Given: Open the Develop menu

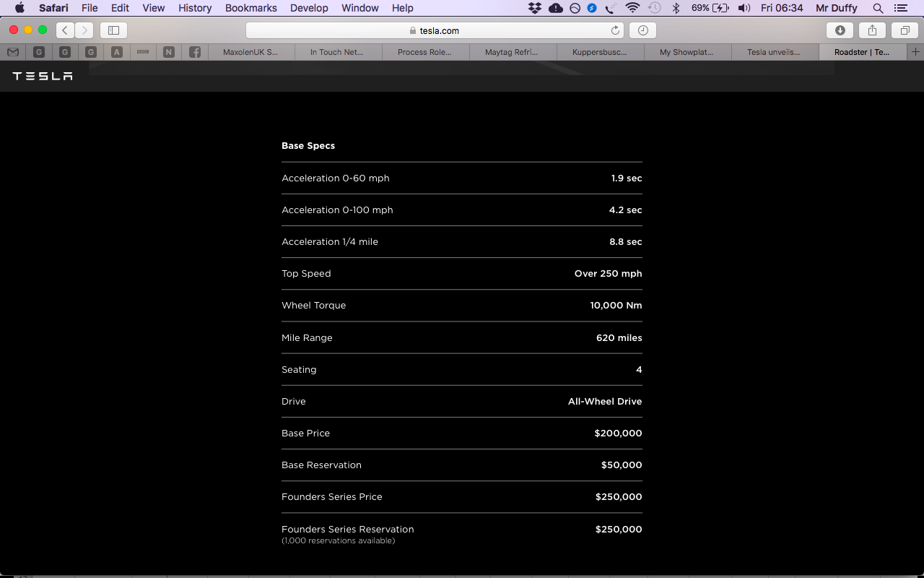Looking at the screenshot, I should point(309,8).
